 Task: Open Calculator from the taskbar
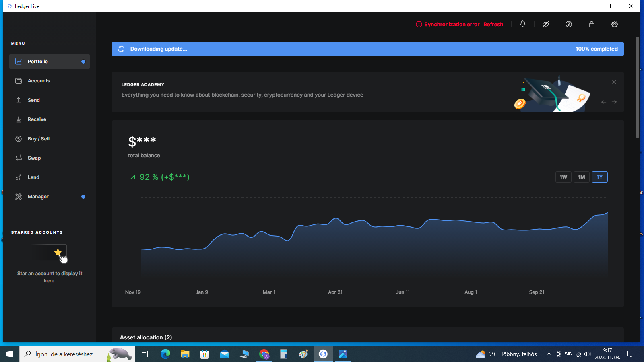284,354
